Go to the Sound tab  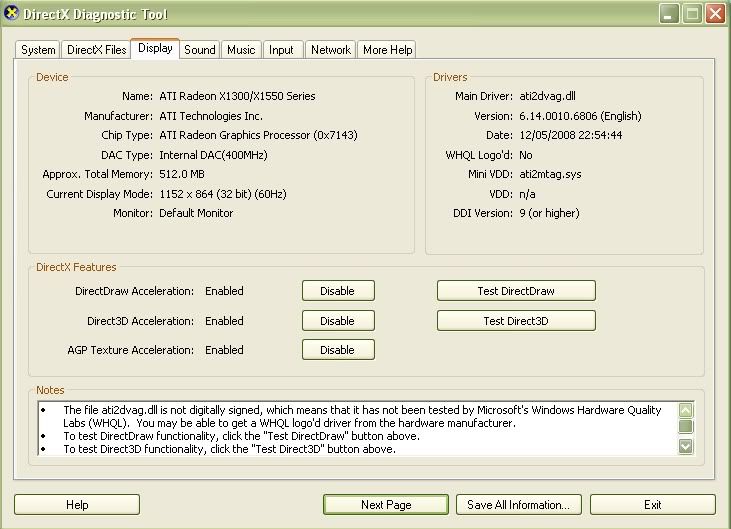[200, 49]
